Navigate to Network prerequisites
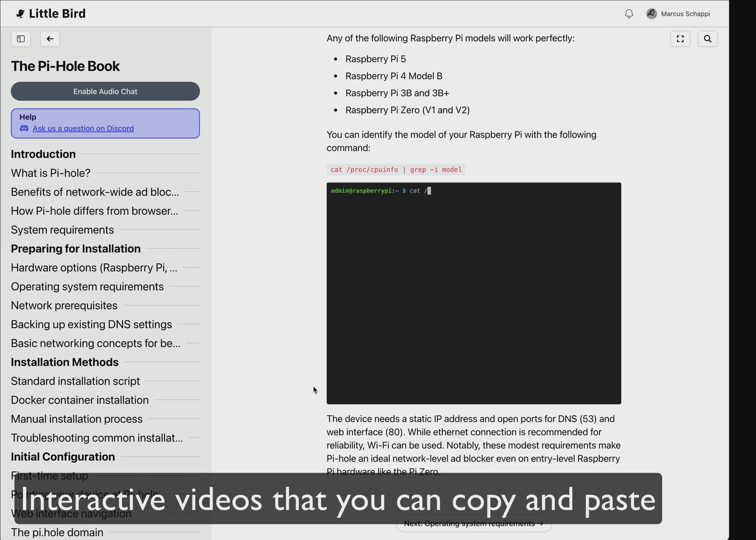This screenshot has width=756, height=540. coord(64,305)
